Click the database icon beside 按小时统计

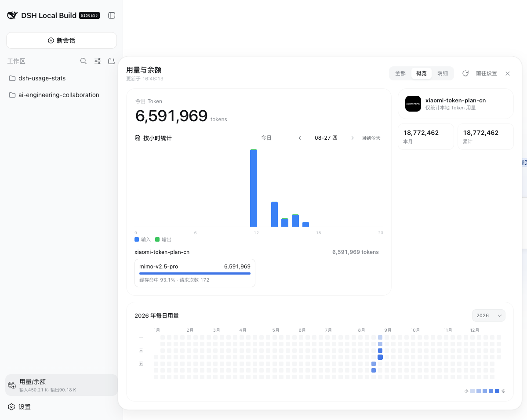(138, 138)
